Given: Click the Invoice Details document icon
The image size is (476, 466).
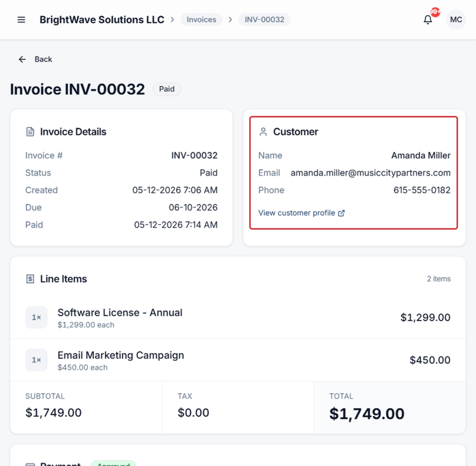Looking at the screenshot, I should [30, 131].
